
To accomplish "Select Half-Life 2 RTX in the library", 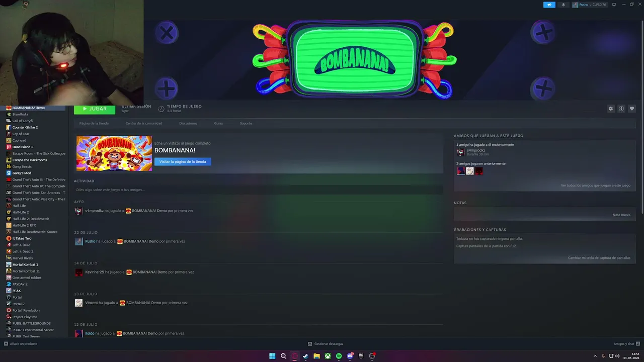I will pos(33,225).
